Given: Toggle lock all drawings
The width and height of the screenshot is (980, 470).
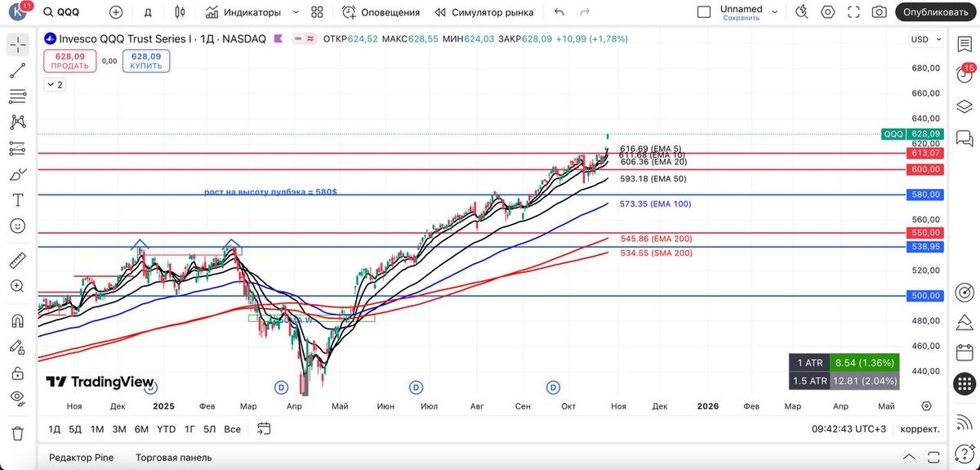Looking at the screenshot, I should (x=17, y=373).
